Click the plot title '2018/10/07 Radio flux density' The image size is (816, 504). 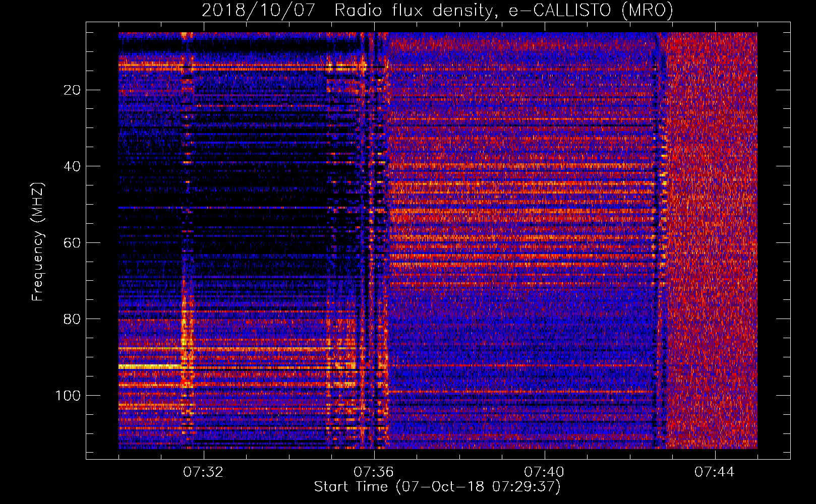437,10
